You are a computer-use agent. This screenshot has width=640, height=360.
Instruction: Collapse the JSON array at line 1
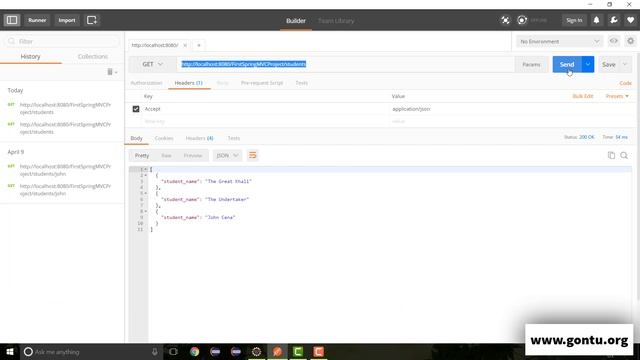tap(146, 169)
